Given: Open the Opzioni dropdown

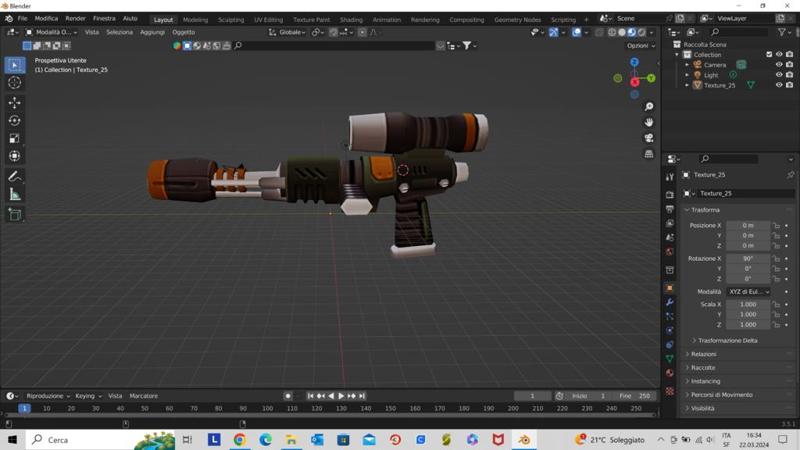Looking at the screenshot, I should 641,46.
